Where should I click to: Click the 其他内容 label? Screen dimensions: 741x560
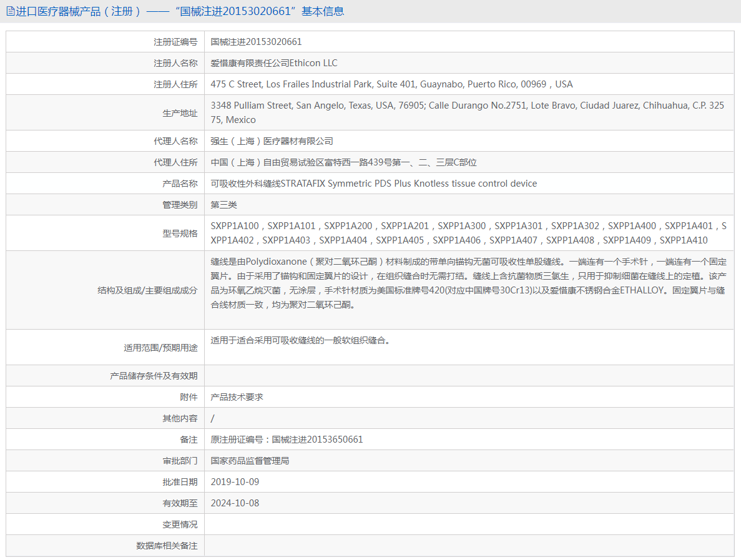click(x=180, y=419)
